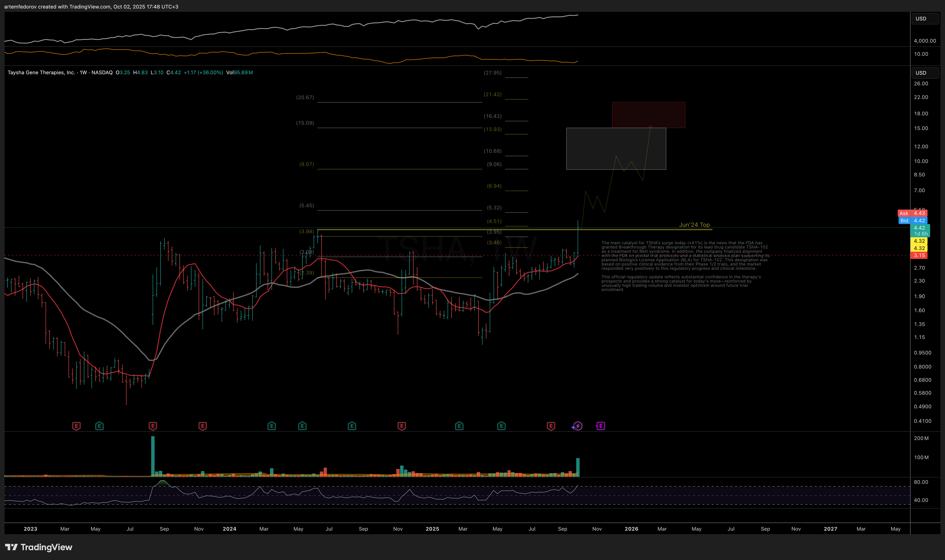945x560 pixels.
Task: Click the 2024 label on the time axis
Action: (230, 529)
